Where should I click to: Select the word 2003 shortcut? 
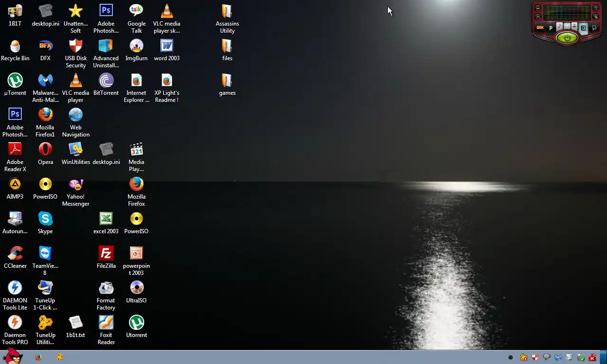tap(167, 50)
